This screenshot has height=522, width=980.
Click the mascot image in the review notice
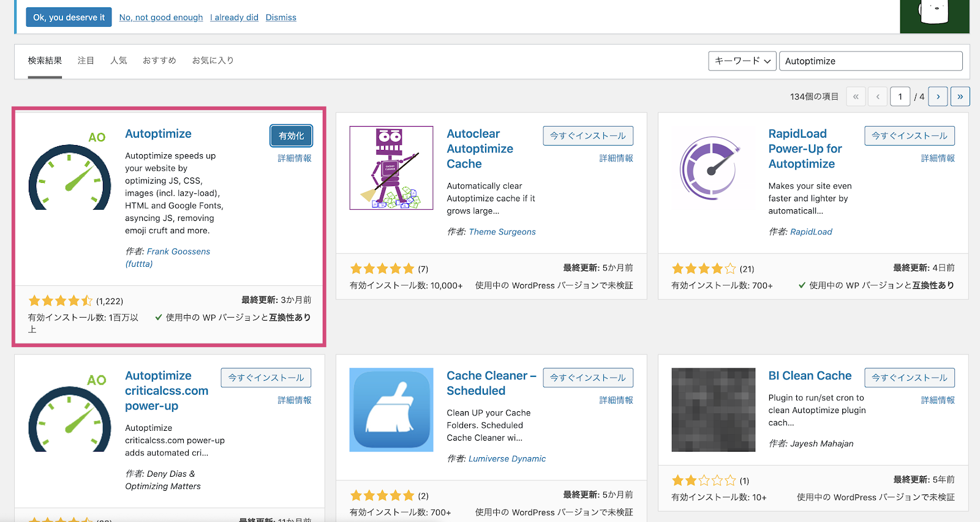click(934, 17)
